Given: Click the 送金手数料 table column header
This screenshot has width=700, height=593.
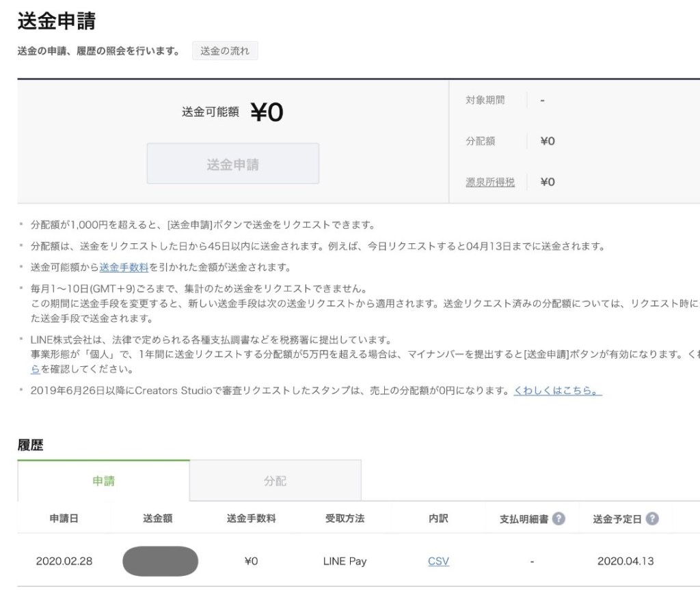Looking at the screenshot, I should (x=251, y=519).
